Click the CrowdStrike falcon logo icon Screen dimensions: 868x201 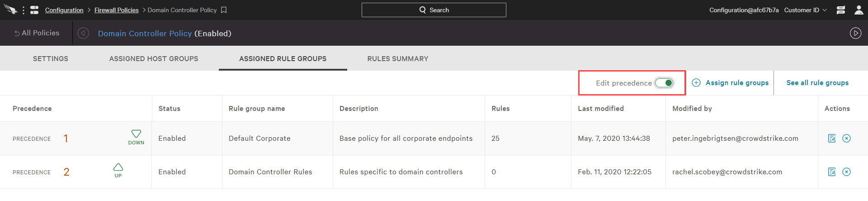(10, 10)
